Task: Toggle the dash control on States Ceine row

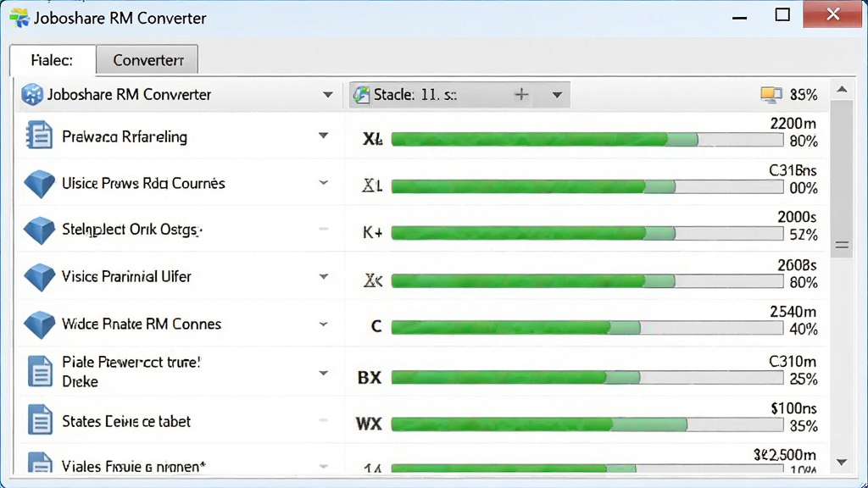Action: click(x=324, y=420)
